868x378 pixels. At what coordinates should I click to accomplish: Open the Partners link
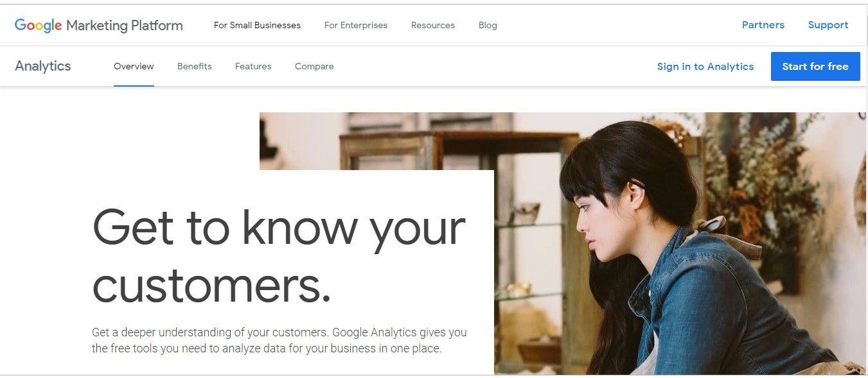point(763,25)
